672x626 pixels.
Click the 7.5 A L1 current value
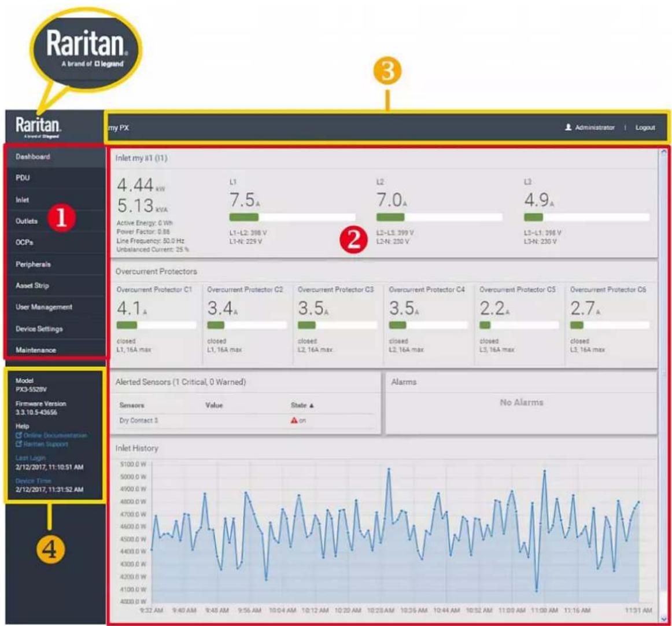(245, 200)
